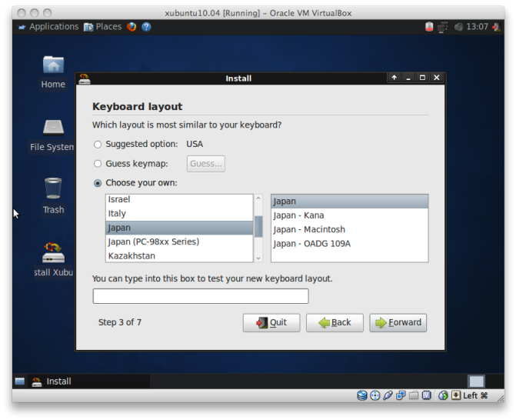Select the Japan - OADG 109A variant
516x420 pixels.
(349, 244)
